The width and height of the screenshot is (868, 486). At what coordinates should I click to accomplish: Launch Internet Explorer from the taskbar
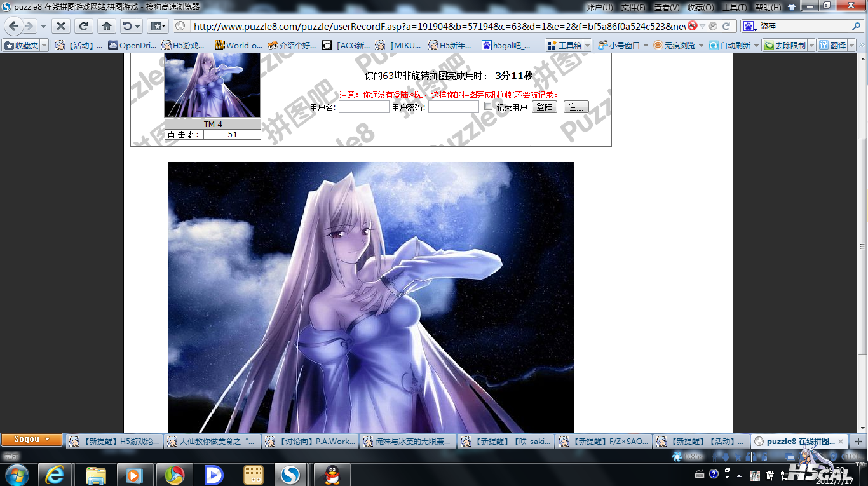click(55, 475)
